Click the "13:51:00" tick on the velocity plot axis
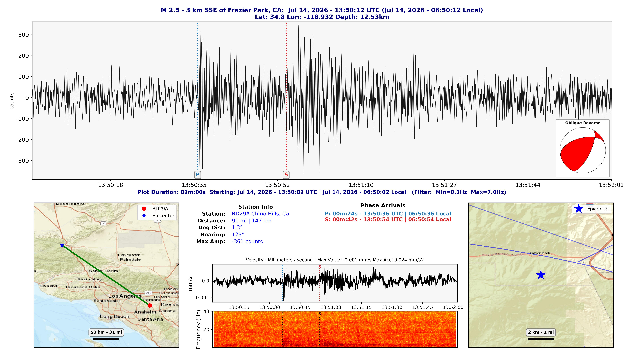644x362 pixels. click(x=331, y=307)
